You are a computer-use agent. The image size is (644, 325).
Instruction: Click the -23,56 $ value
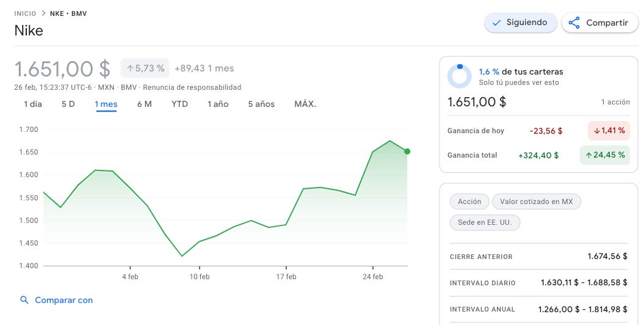(x=546, y=131)
